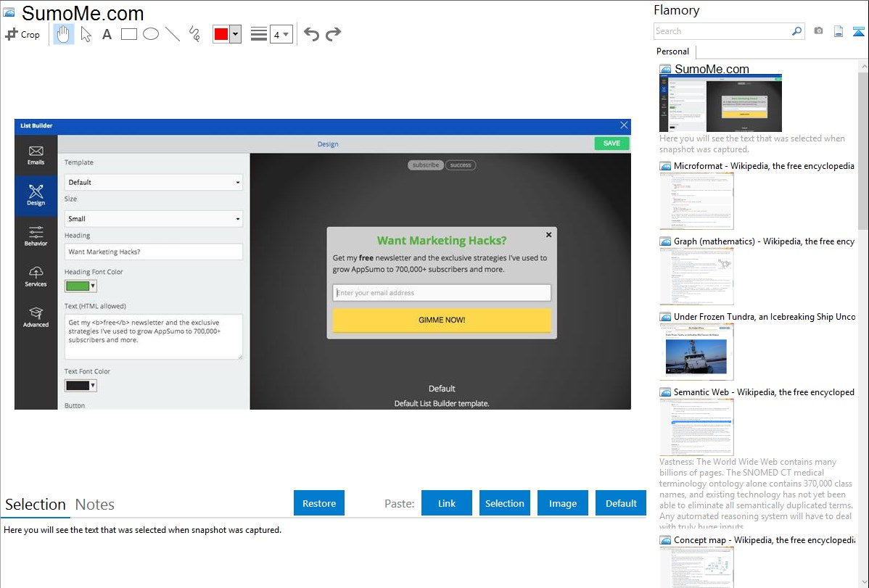The height and width of the screenshot is (588, 869).
Task: Choose the freehand squiggle drawing tool
Action: pyautogui.click(x=194, y=34)
